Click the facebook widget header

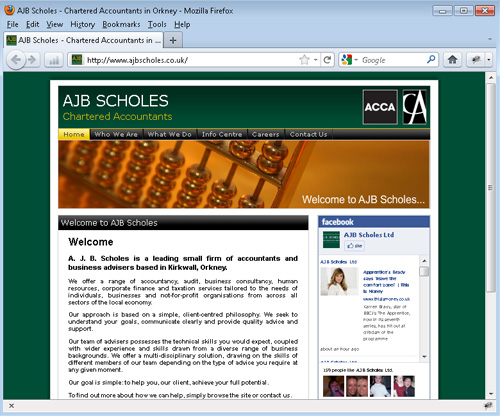(x=374, y=222)
